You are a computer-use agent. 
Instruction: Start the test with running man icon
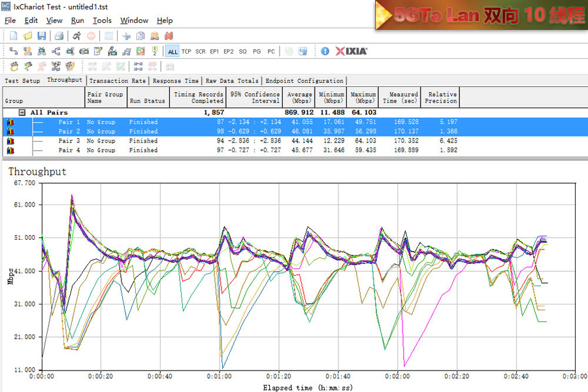[77, 36]
